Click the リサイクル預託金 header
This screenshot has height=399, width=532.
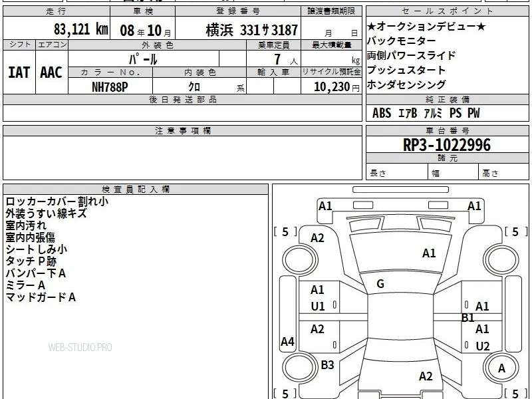tap(331, 72)
